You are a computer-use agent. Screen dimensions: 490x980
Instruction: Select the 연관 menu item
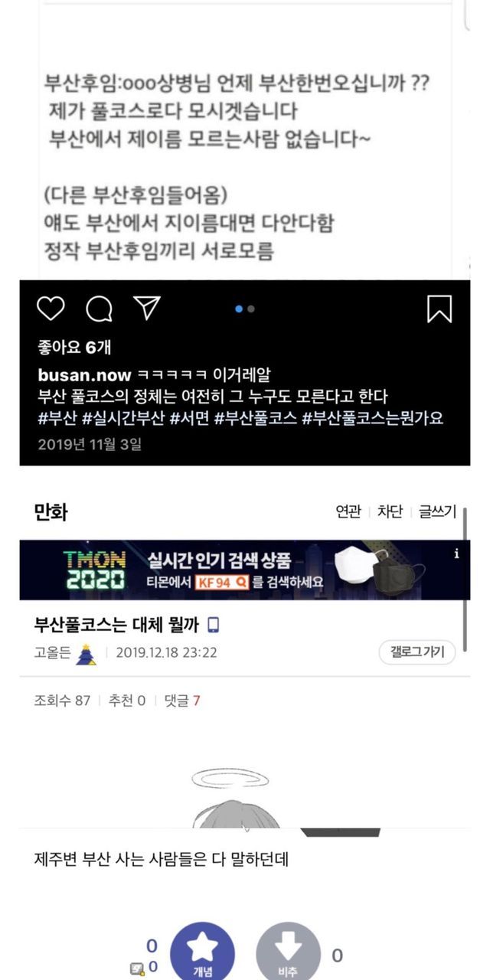click(x=348, y=511)
